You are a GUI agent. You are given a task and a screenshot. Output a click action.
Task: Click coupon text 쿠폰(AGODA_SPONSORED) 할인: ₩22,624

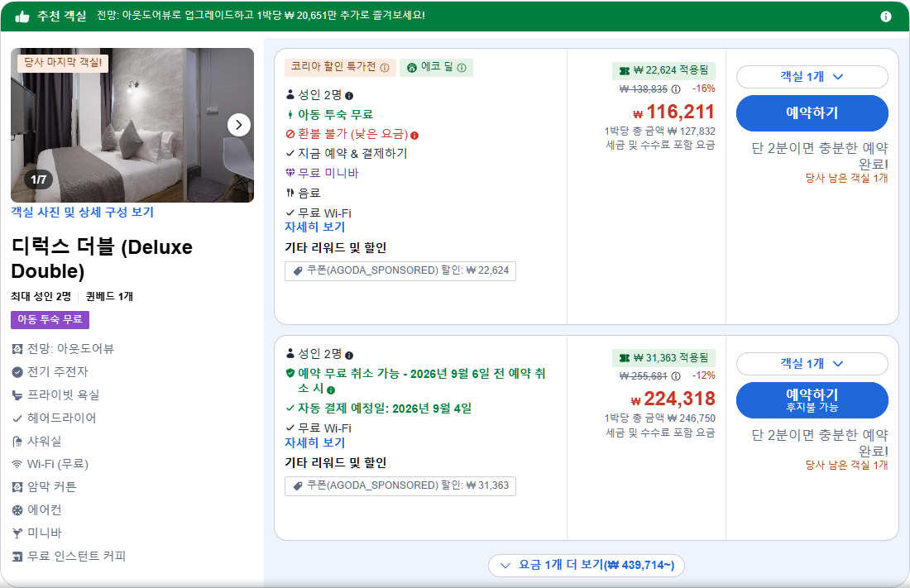pos(407,270)
